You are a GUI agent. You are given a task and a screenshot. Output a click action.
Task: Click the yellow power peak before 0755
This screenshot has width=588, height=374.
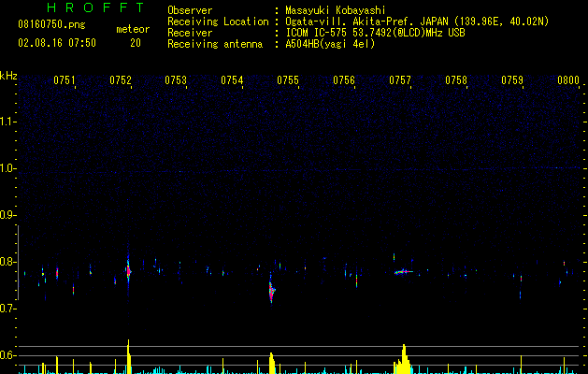pos(272,363)
